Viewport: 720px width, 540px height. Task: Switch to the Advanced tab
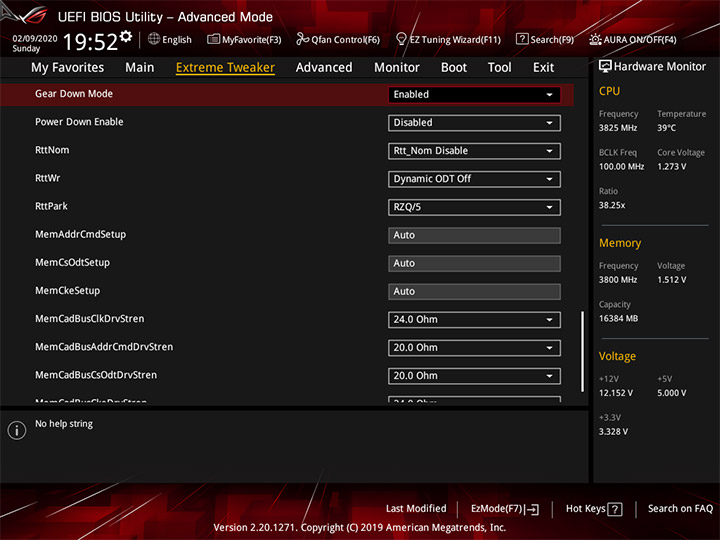click(324, 68)
